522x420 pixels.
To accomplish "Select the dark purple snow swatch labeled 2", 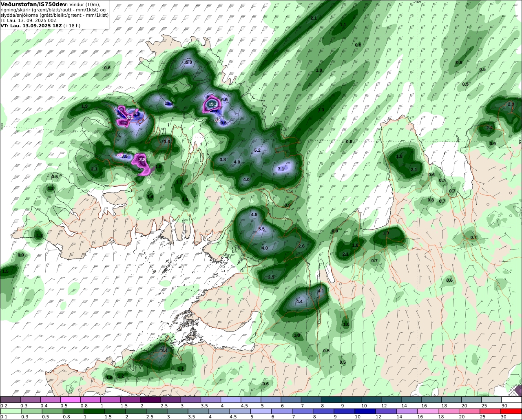I will click(x=151, y=400).
